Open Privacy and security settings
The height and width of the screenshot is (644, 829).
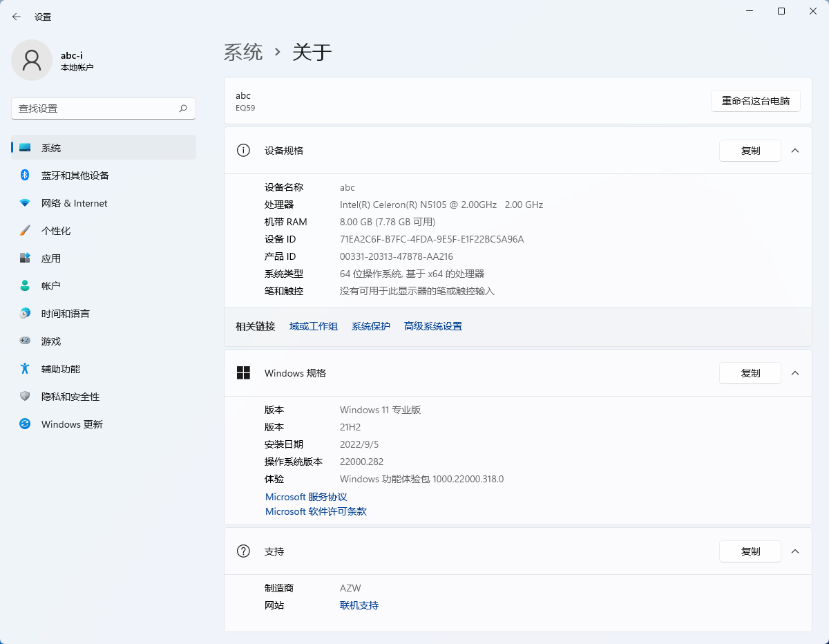pyautogui.click(x=70, y=397)
